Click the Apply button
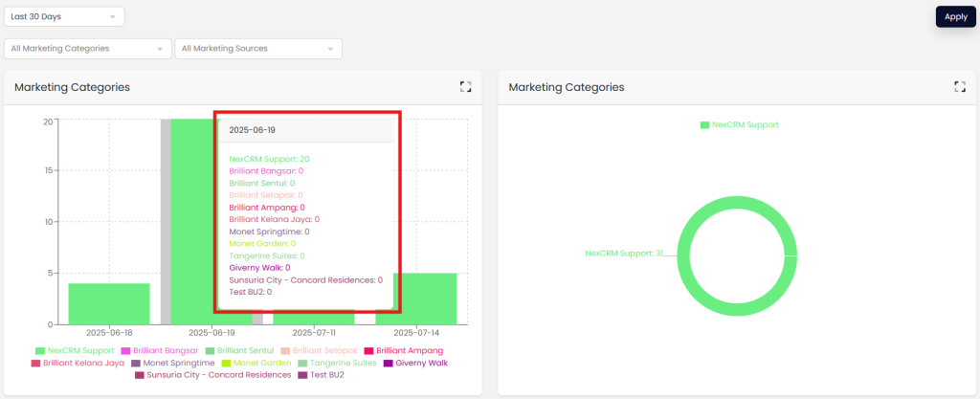 (x=955, y=16)
